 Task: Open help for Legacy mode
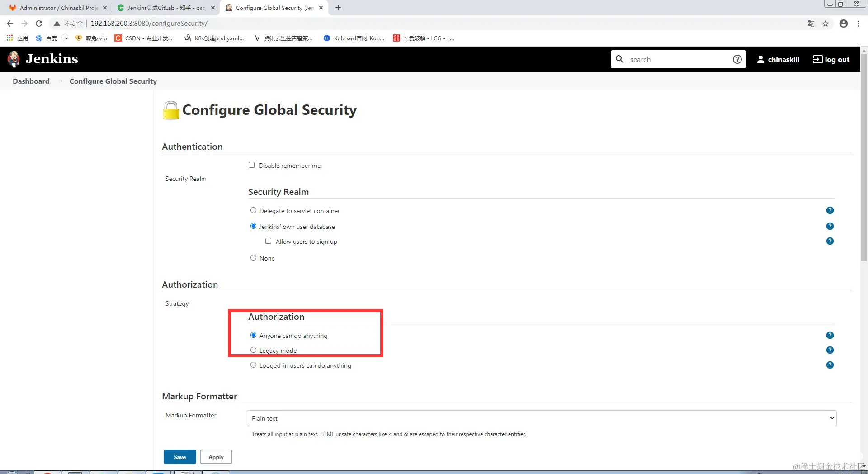coord(830,350)
